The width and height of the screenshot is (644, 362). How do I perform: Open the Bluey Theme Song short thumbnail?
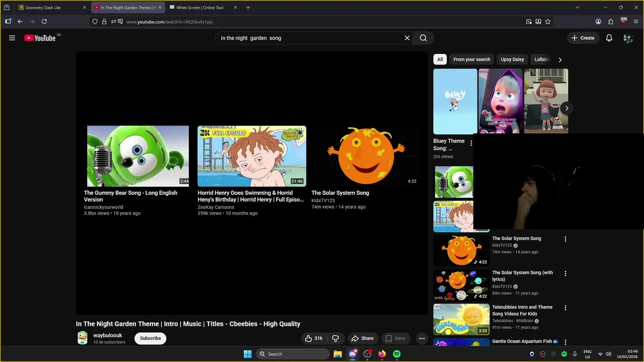(455, 101)
